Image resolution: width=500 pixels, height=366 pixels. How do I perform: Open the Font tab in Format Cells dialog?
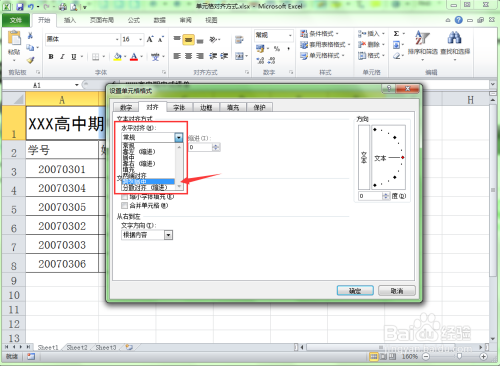(x=179, y=107)
